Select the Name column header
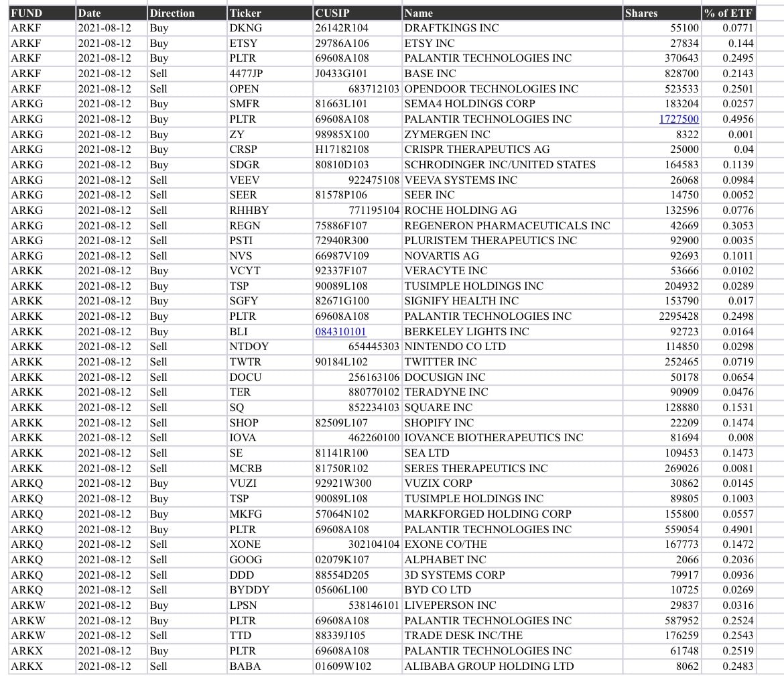This screenshot has height=688, width=784. coord(513,13)
